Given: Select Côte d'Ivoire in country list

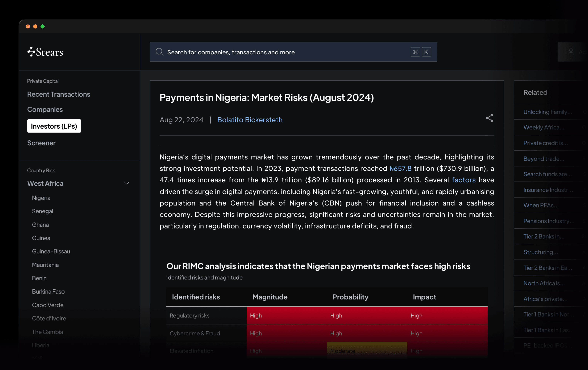Looking at the screenshot, I should point(49,318).
